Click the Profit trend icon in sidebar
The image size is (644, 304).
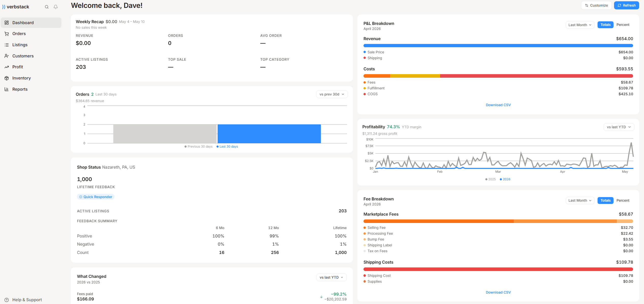7,67
